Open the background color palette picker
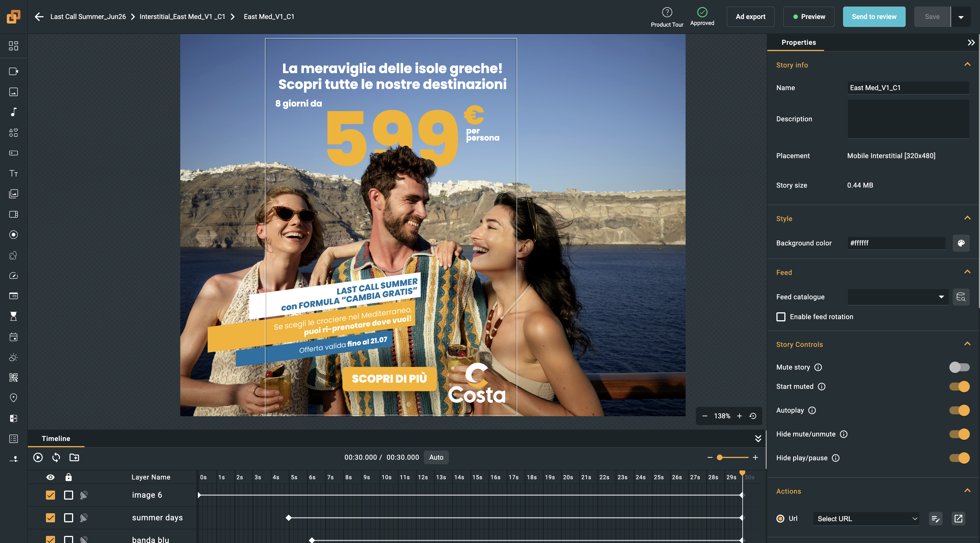980x543 pixels. point(961,243)
